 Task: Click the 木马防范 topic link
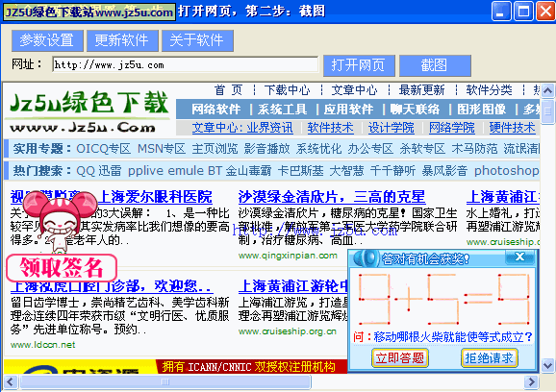pyautogui.click(x=474, y=149)
